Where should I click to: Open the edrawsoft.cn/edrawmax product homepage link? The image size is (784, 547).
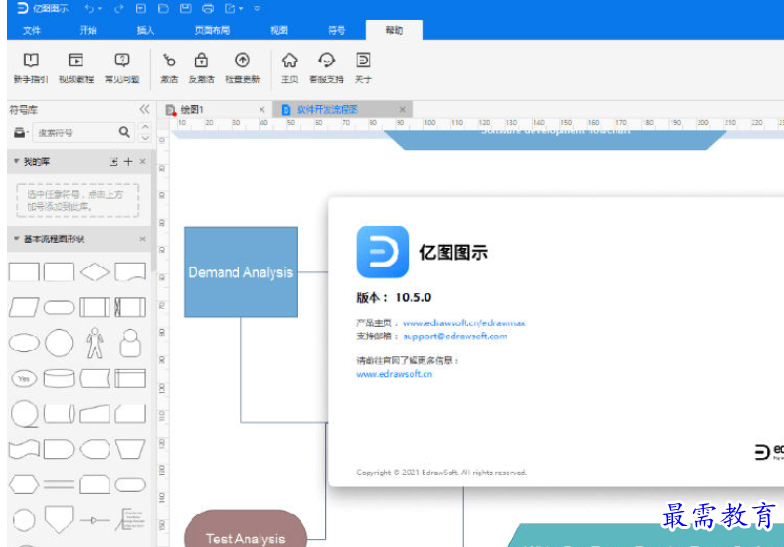464,323
